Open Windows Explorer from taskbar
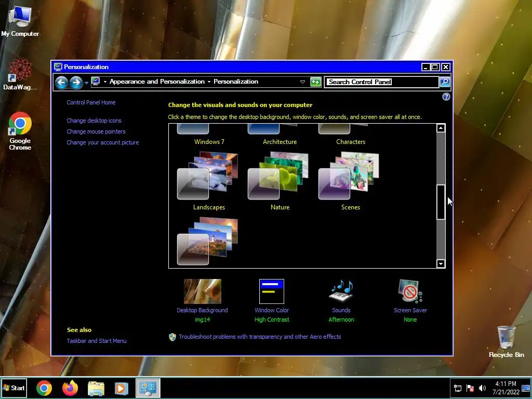Screen dimensions: 532x399 coord(96,388)
